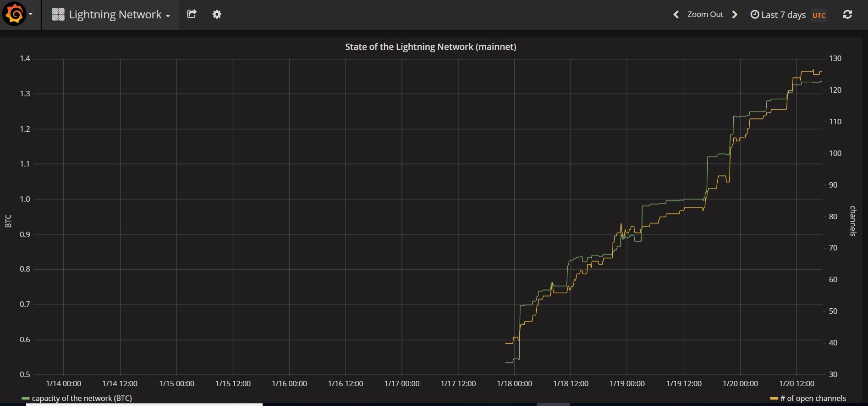The image size is (868, 406).
Task: Click the 1/20 00:00 time axis label
Action: point(740,384)
